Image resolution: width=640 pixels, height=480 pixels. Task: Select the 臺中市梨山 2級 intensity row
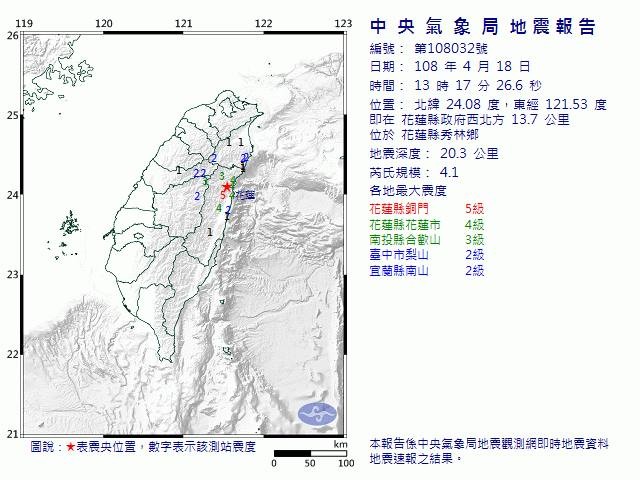point(426,255)
